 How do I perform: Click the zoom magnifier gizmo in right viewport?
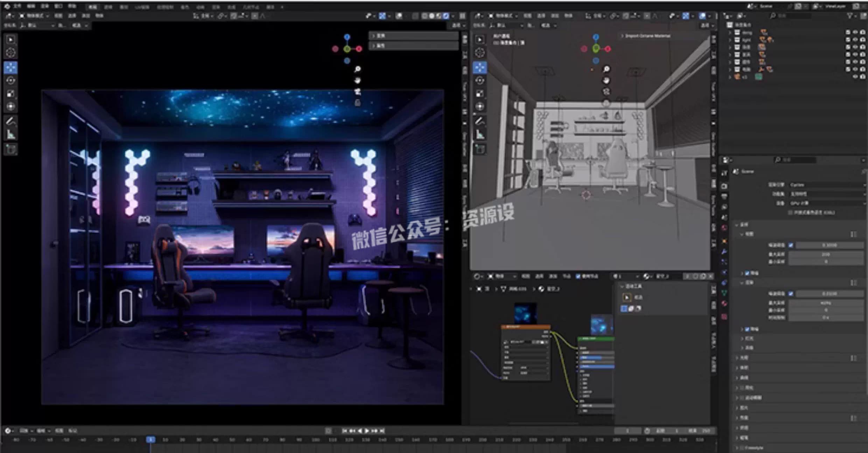pyautogui.click(x=606, y=69)
